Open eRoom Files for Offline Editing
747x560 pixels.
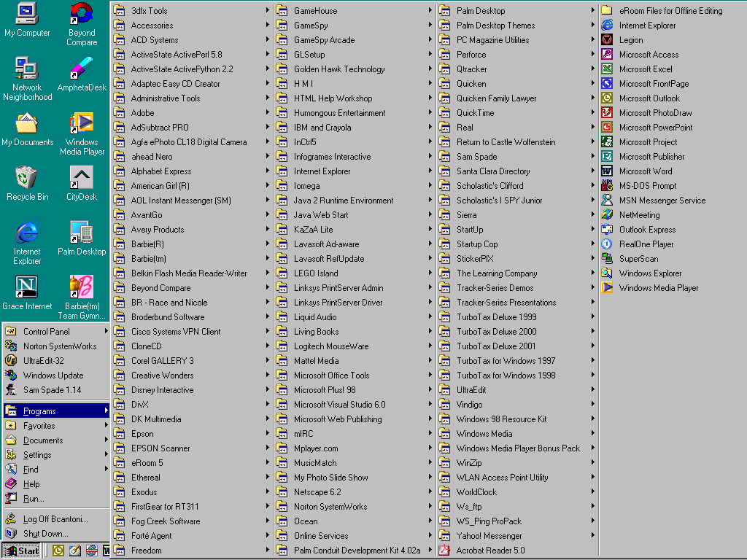coord(672,10)
